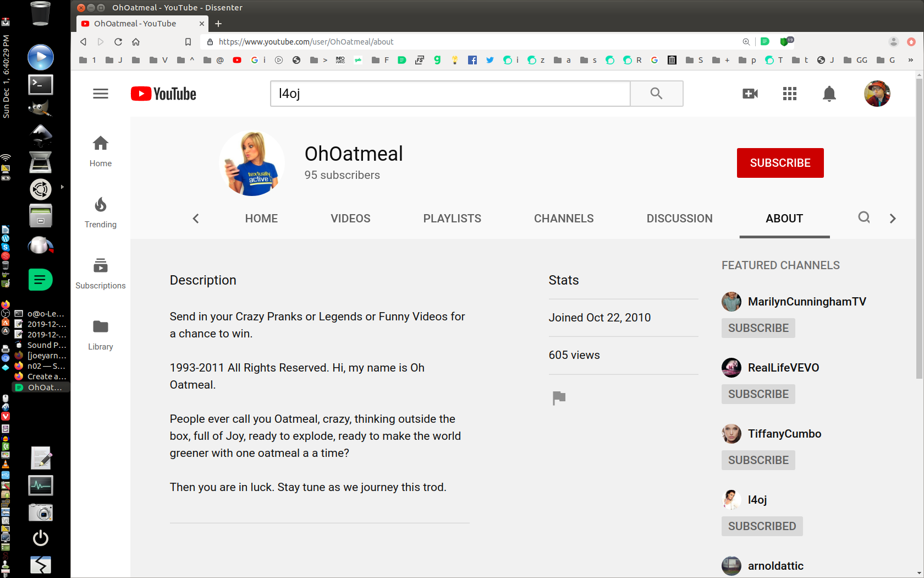Click the OhOatmeal channel avatar
924x578 pixels.
[252, 163]
